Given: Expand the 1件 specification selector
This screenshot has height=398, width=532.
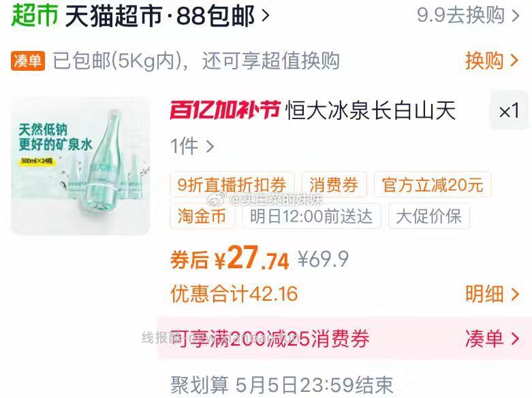Looking at the screenshot, I should point(192,146).
